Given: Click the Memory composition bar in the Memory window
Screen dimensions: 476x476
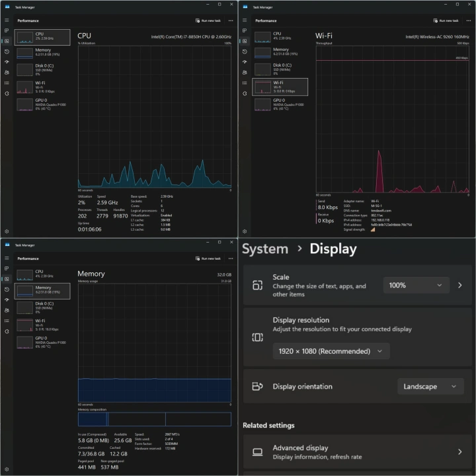Looking at the screenshot, I should click(154, 419).
